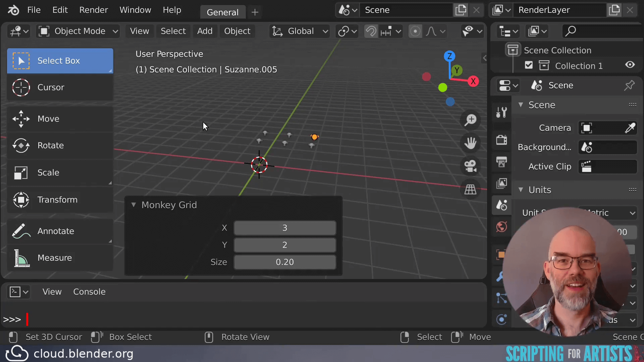Viewport: 644px width, 362px height.
Task: Click the pan view hand icon
Action: tap(470, 143)
